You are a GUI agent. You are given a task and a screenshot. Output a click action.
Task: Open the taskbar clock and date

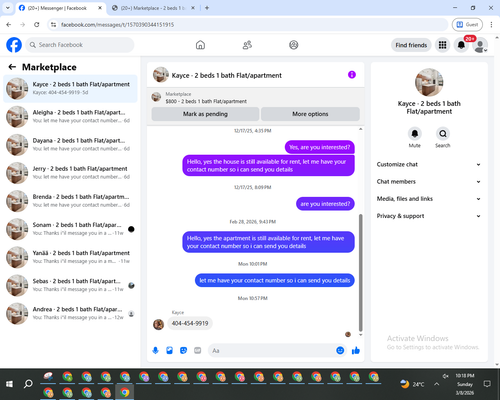point(465,384)
